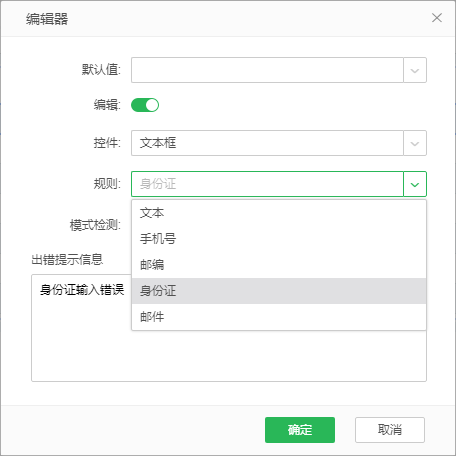Pick 邮编 from the dropdown options
This screenshot has height=456, width=456.
coord(279,265)
